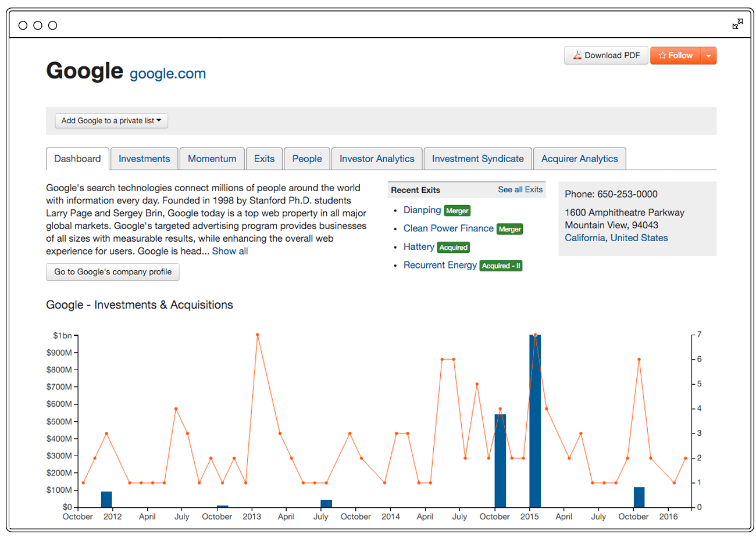This screenshot has height=541, width=756.
Task: Open the Hattery exit link
Action: click(x=419, y=246)
